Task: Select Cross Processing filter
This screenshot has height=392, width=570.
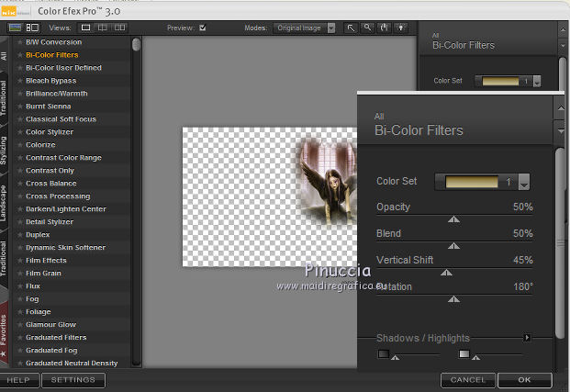Action: coord(58,196)
